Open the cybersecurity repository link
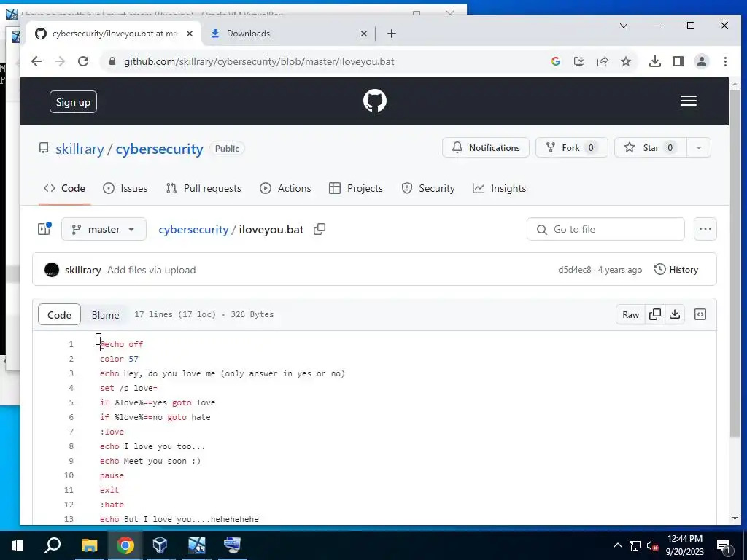747x560 pixels. point(160,149)
